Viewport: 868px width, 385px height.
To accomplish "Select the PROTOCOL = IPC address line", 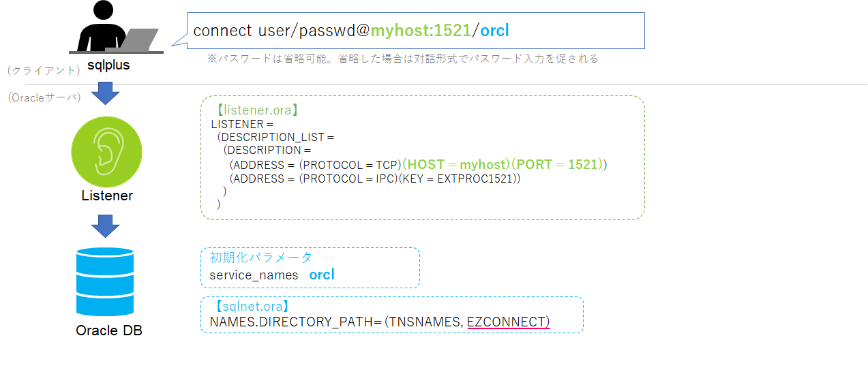I will (376, 179).
